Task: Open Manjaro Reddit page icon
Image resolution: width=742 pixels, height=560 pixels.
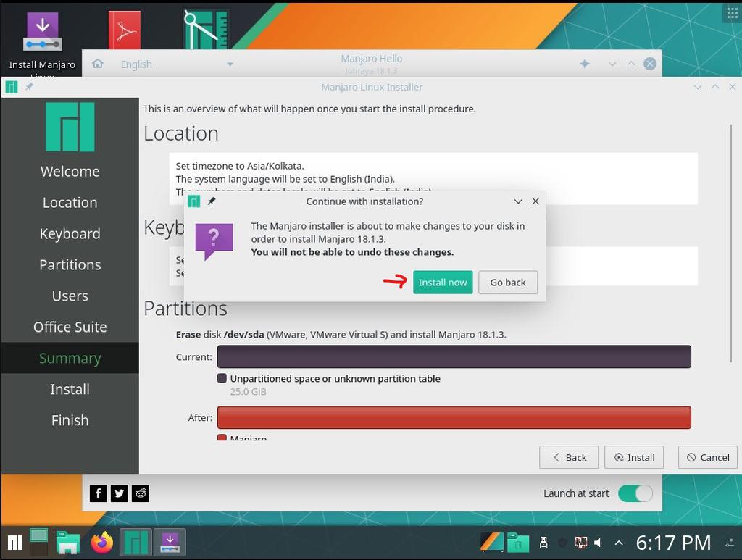Action: (x=141, y=493)
